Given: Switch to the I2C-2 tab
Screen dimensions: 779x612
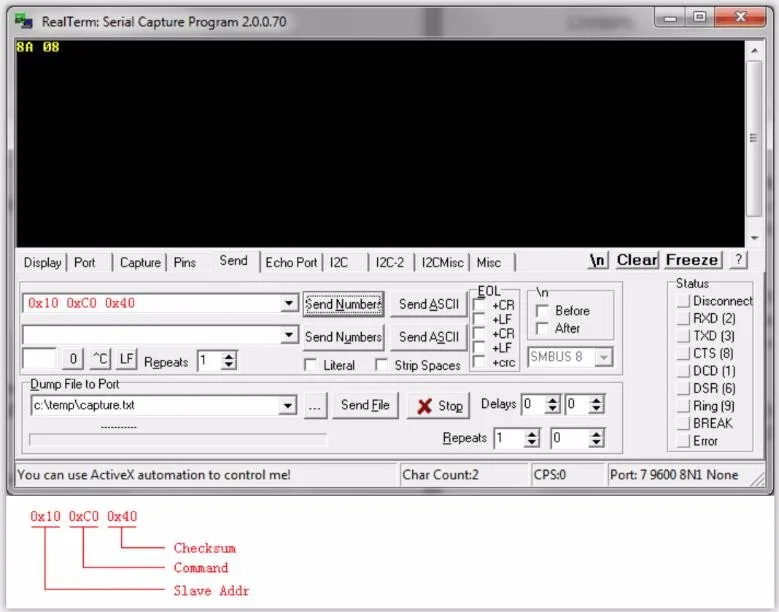Looking at the screenshot, I should pyautogui.click(x=390, y=262).
